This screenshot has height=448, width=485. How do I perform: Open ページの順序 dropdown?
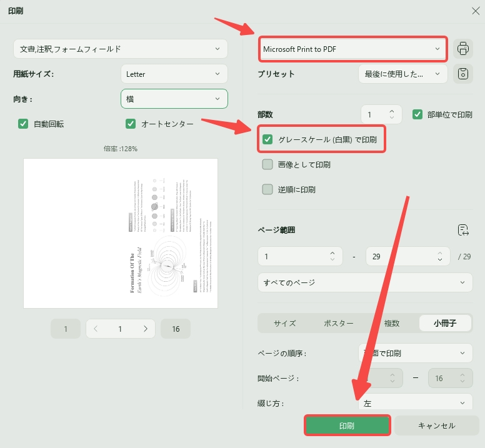416,353
